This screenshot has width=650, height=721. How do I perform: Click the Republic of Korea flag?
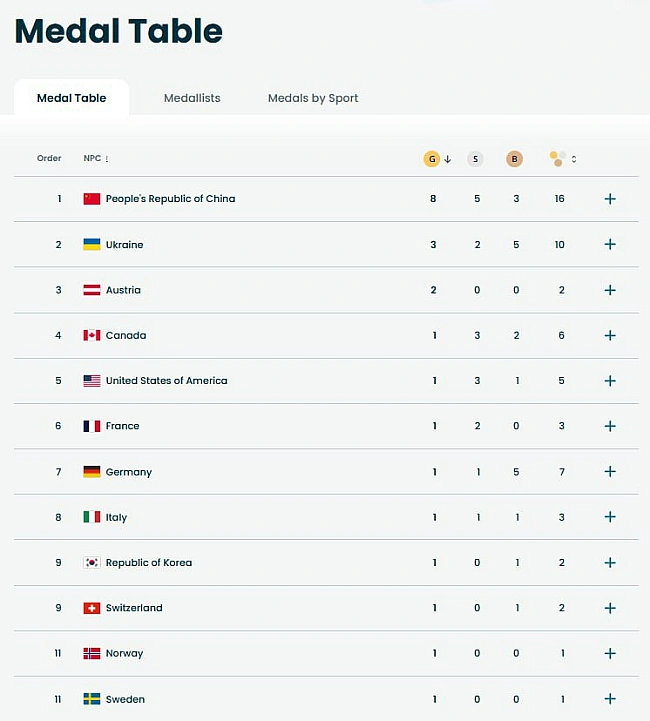(x=92, y=563)
